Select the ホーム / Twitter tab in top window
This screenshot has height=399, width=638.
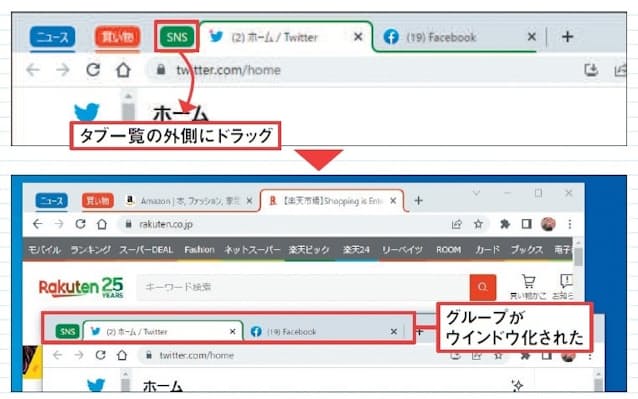[274, 37]
